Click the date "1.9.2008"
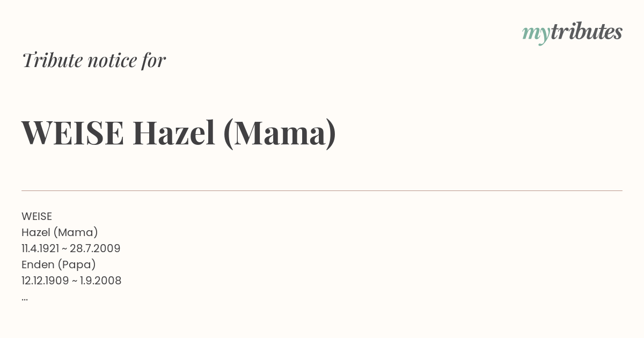Image resolution: width=644 pixels, height=338 pixels. (101, 281)
